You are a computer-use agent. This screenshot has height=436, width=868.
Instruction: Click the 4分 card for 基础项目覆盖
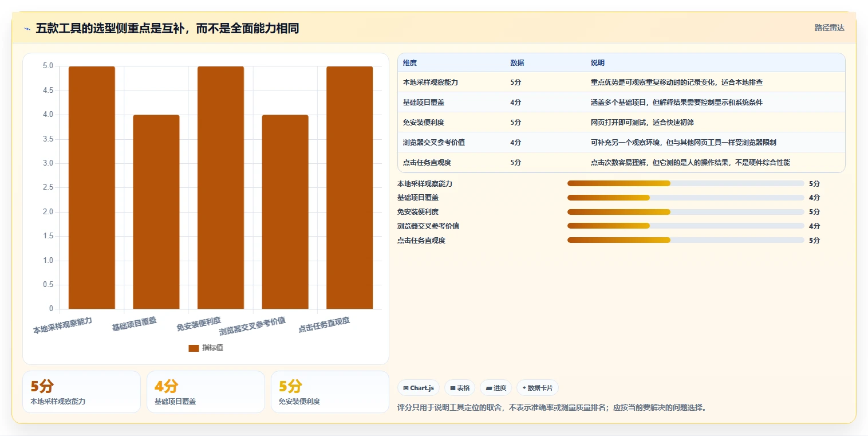click(x=206, y=392)
